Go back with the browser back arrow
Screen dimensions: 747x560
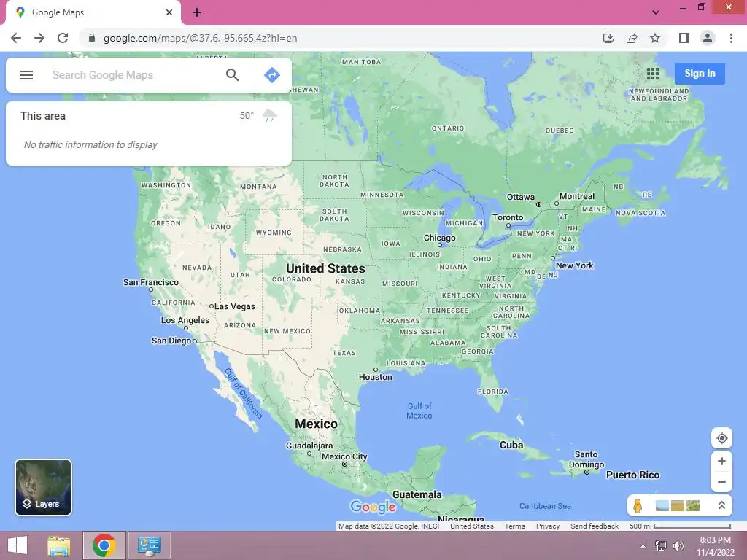click(16, 38)
